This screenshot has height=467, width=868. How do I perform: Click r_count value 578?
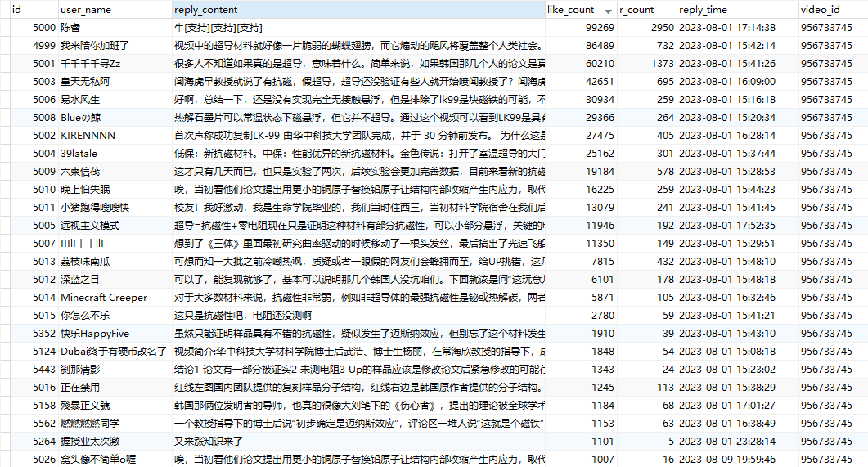pos(665,172)
